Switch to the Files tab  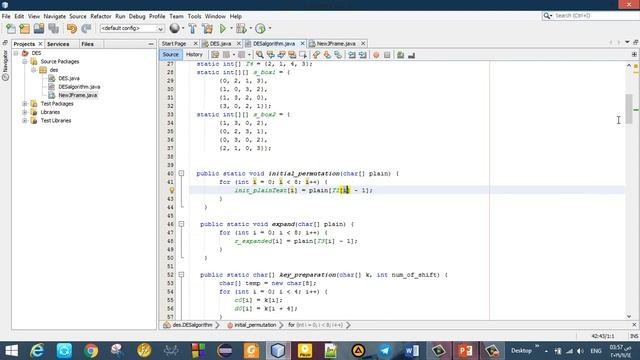point(87,44)
